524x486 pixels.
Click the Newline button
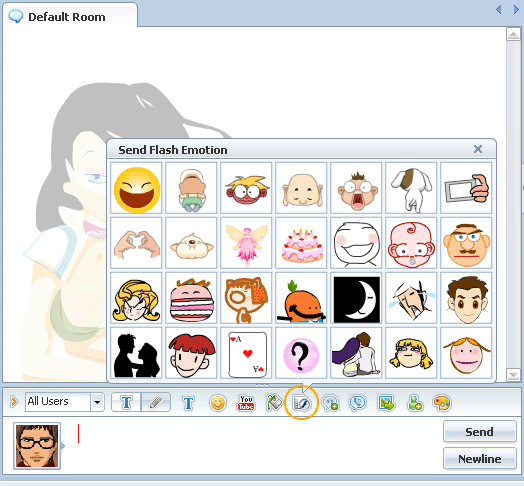[480, 459]
